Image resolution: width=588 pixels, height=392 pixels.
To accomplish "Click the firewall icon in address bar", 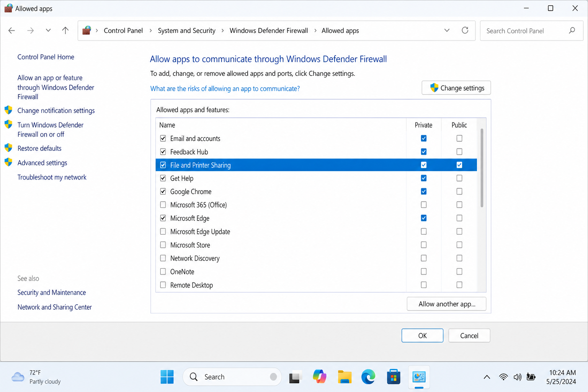I will (87, 30).
